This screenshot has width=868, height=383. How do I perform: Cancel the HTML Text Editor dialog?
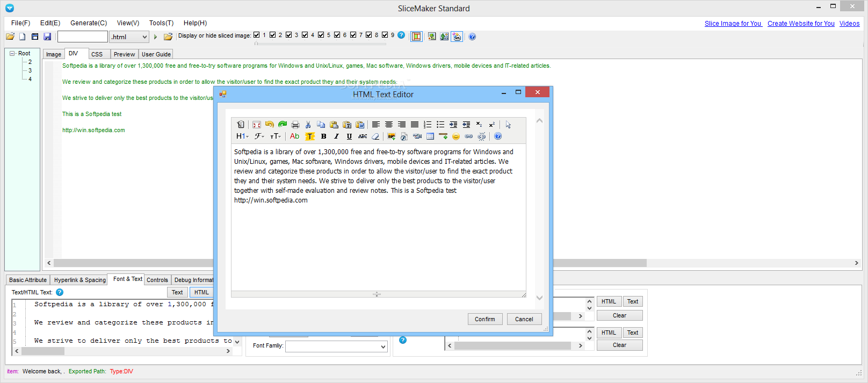click(524, 319)
